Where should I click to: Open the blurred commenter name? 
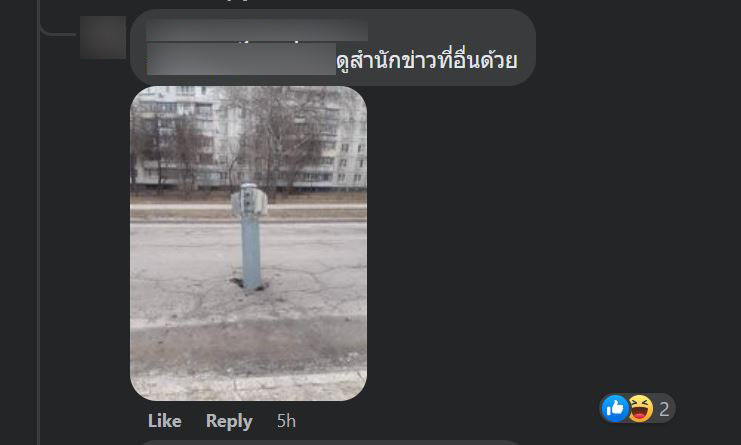click(257, 30)
